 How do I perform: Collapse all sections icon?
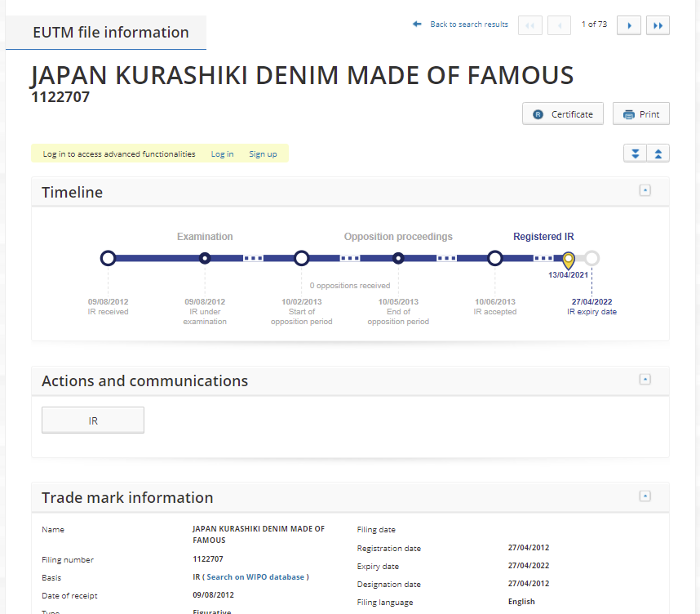(658, 153)
